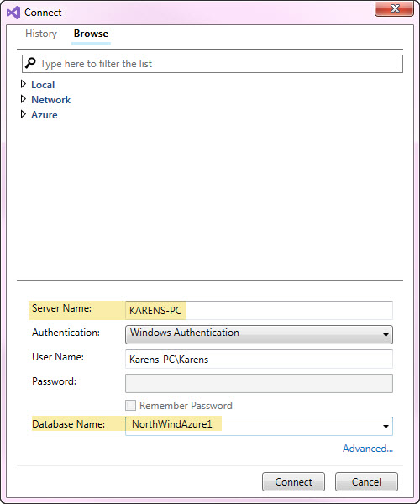Click the User Name field
Screen dimensions: 420x504
tap(259, 359)
